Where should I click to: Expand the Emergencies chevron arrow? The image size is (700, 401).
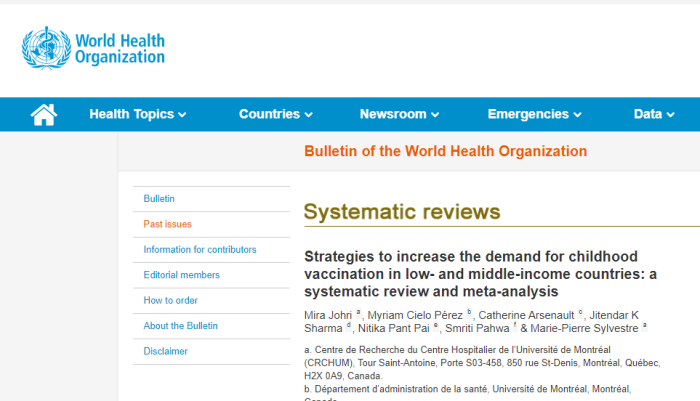click(x=578, y=115)
